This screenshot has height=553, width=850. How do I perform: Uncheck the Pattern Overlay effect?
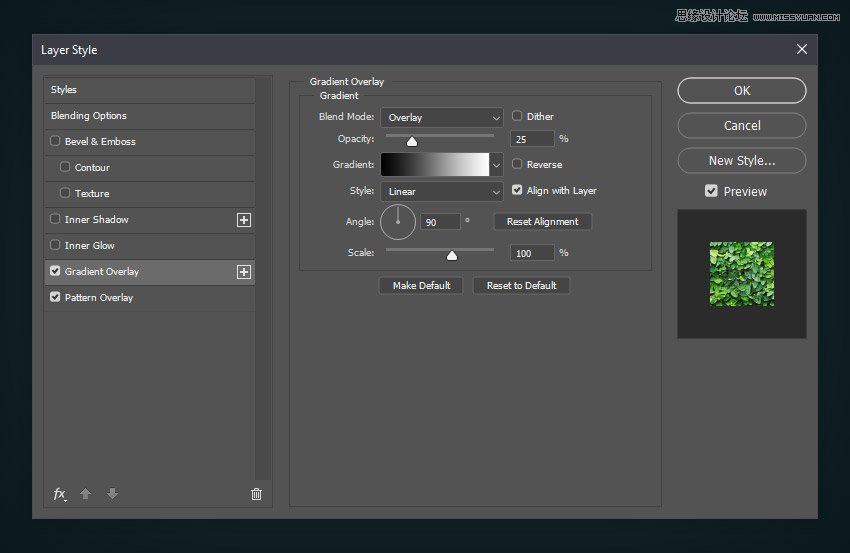click(55, 298)
